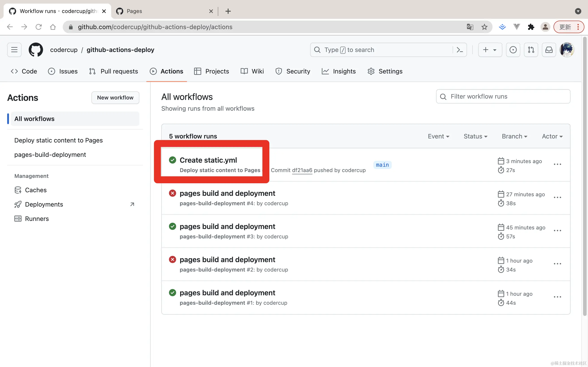The width and height of the screenshot is (588, 367).
Task: Open the browser extensions puzzle icon
Action: click(531, 27)
